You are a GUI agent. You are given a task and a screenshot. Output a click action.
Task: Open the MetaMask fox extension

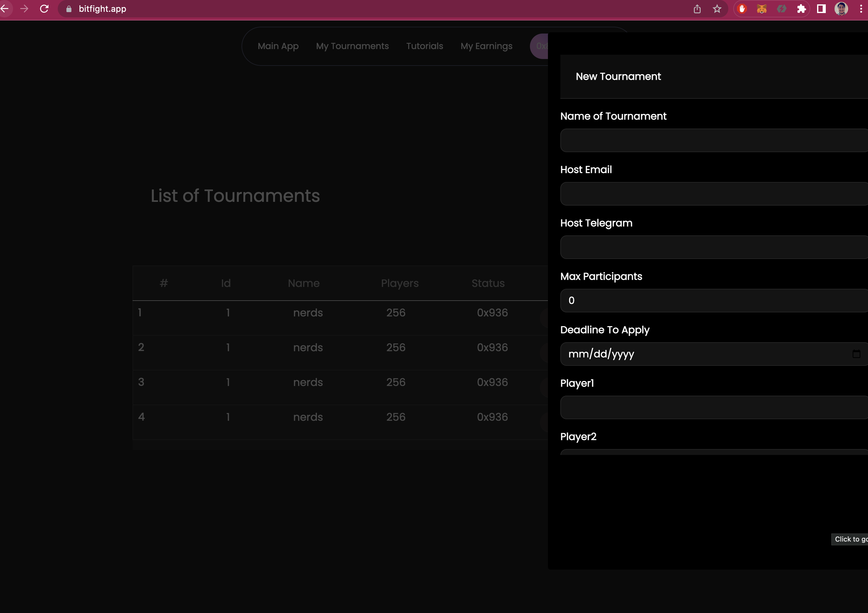pos(762,9)
